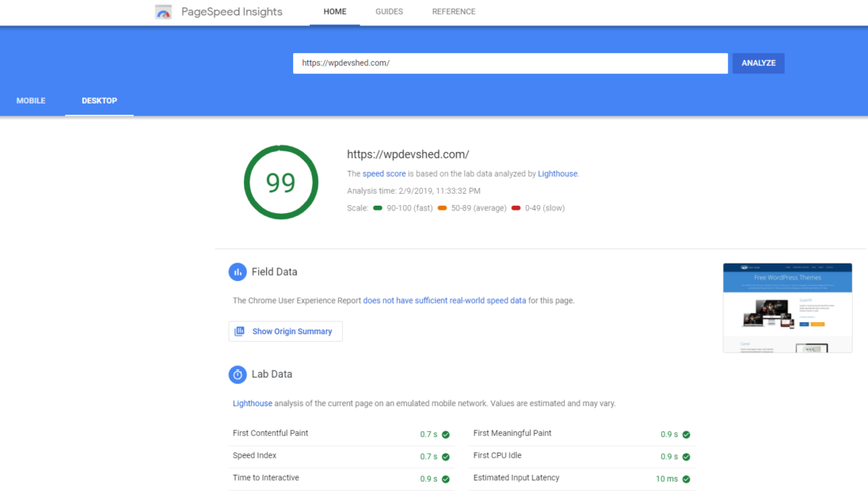Follow the Lighthouse link under Lab Data
Screen dimensions: 868x497
click(252, 403)
